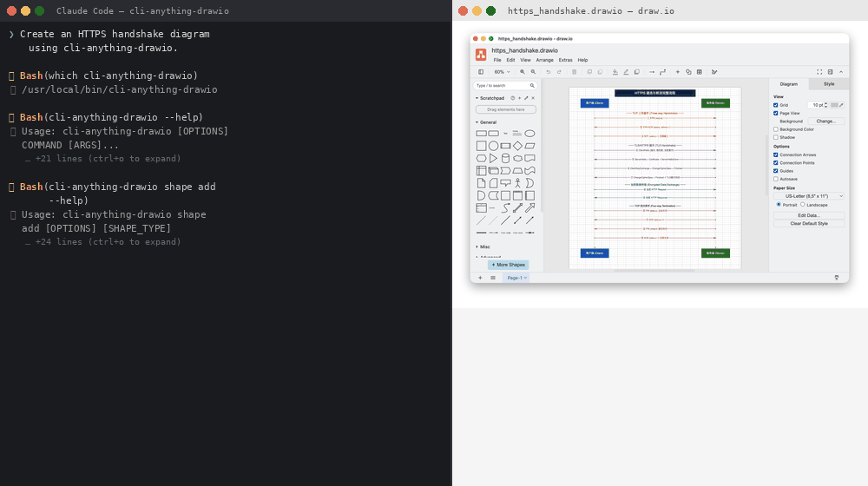Click the draw.io orange logo icon
This screenshot has height=486, width=868.
(481, 54)
